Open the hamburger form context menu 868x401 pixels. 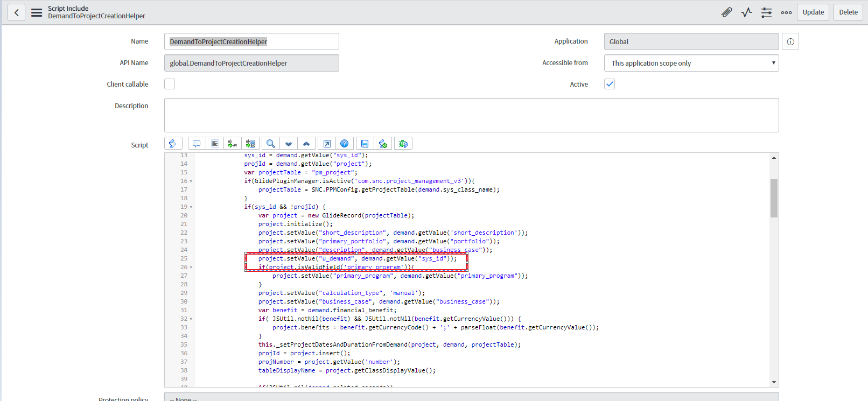37,12
